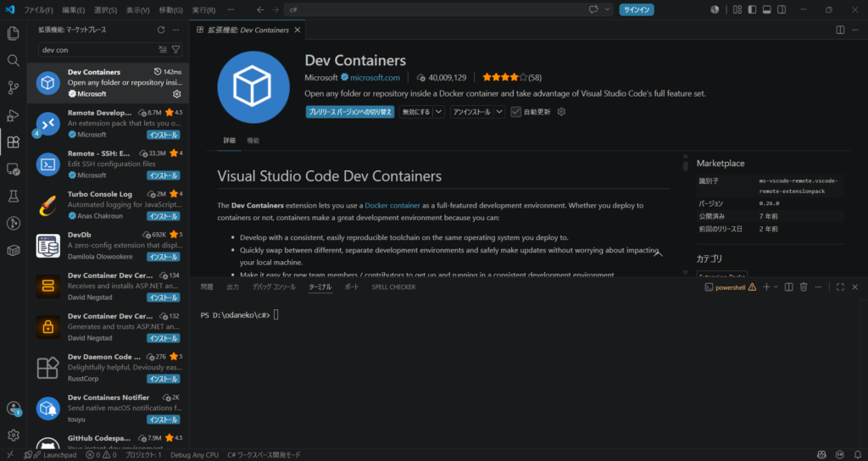
Task: Open the Remote Explorer view
Action: tap(14, 169)
